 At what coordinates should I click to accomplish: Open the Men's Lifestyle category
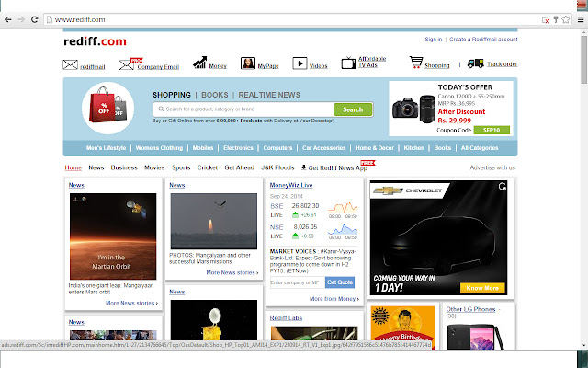coord(107,148)
